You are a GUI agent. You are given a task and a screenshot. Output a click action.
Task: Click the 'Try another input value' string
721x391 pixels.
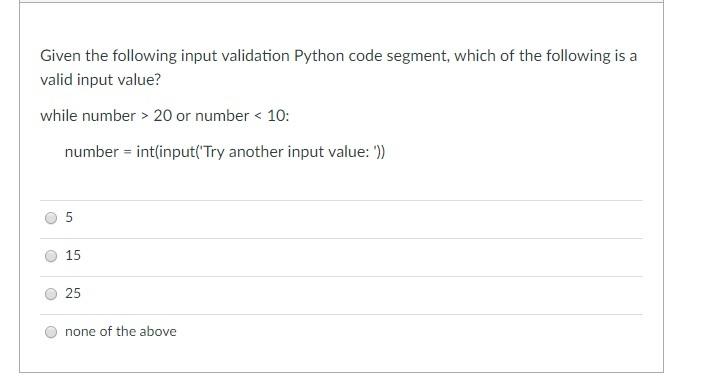[x=286, y=152]
